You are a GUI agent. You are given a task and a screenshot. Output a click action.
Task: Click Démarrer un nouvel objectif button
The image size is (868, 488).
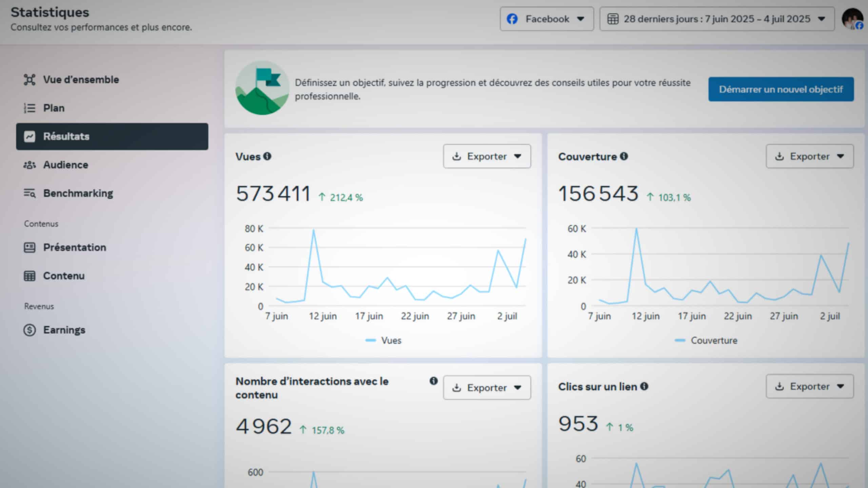(781, 89)
